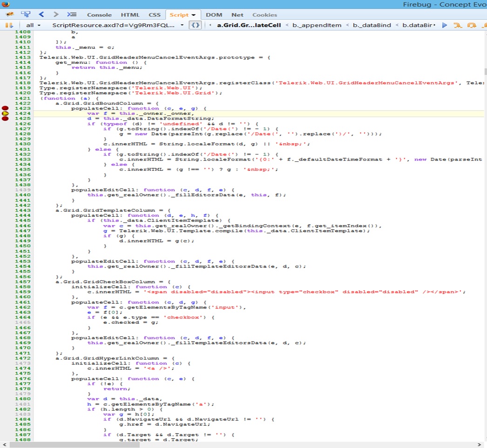Click 'a.Grid.GridBoundColumn' on line 1422
The height and width of the screenshot is (448, 487).
pos(99,103)
